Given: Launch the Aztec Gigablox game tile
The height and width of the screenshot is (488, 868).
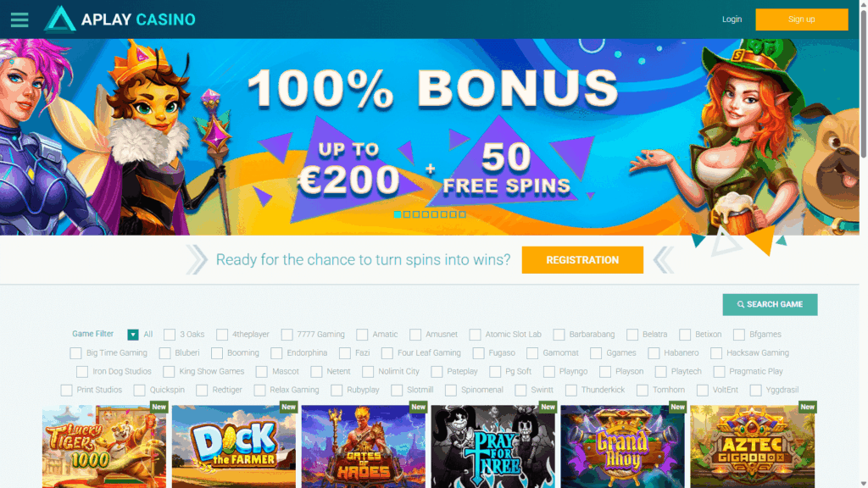Looking at the screenshot, I should pyautogui.click(x=753, y=446).
